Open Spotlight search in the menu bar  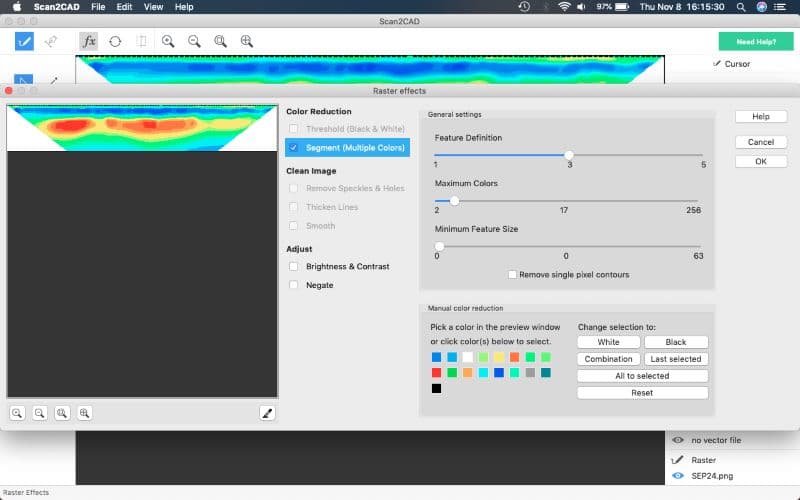[x=741, y=7]
